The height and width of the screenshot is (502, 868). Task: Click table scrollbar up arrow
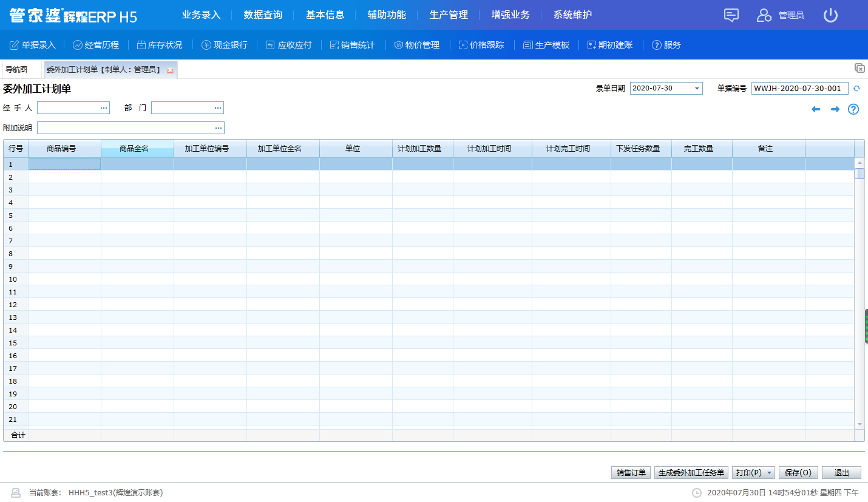(860, 163)
